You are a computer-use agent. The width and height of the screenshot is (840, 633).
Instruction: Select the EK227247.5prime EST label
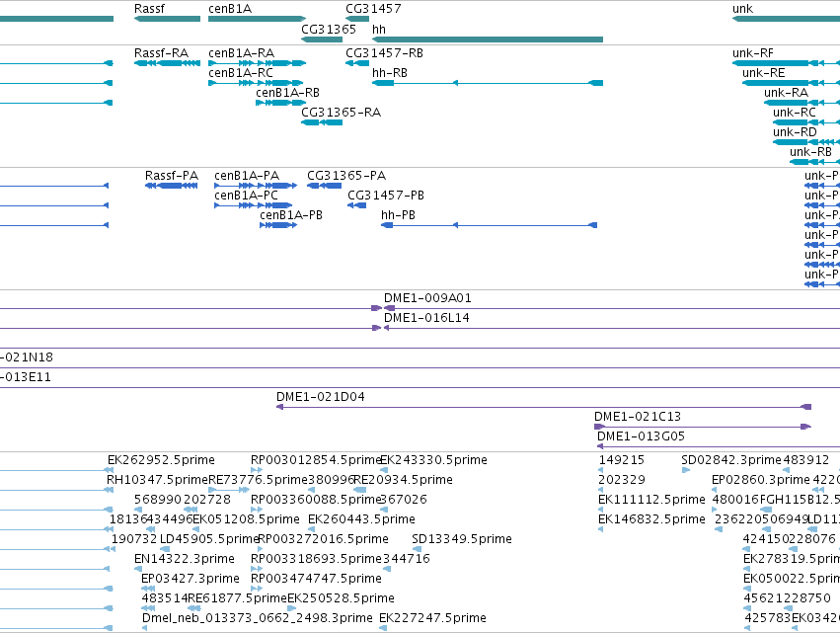click(x=432, y=618)
